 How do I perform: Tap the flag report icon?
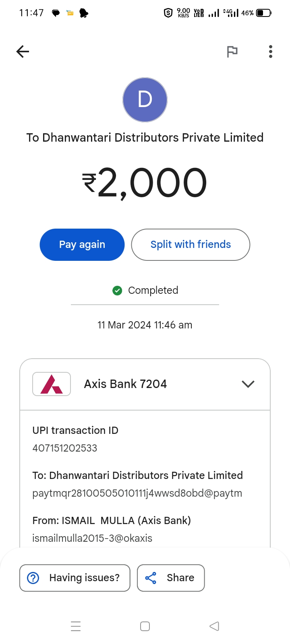click(x=232, y=52)
